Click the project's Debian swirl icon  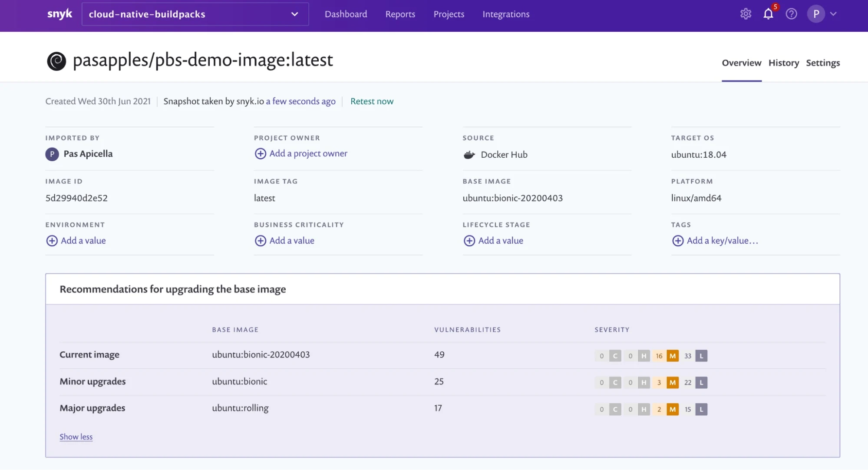(x=56, y=61)
